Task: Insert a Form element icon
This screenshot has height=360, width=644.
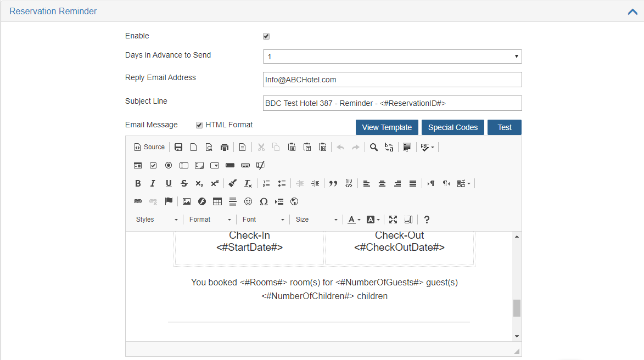Action: click(138, 165)
